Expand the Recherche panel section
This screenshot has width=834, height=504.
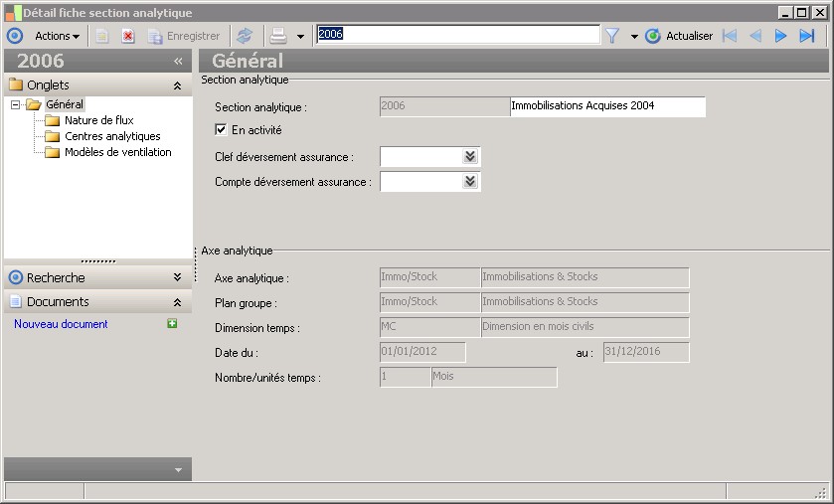click(x=177, y=278)
